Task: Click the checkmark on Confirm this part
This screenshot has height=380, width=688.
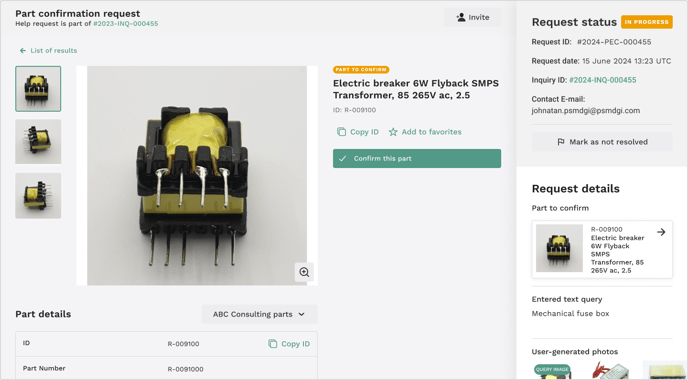Action: point(343,158)
